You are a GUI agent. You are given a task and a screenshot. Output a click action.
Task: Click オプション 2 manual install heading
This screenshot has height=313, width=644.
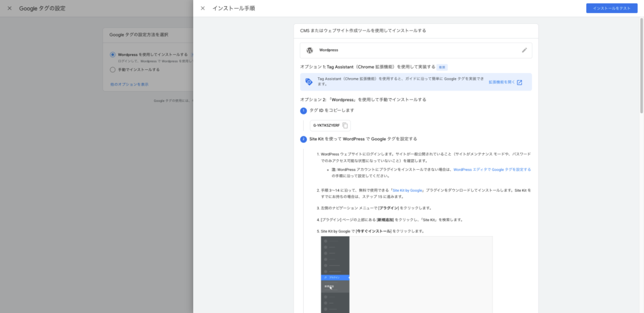pos(363,100)
